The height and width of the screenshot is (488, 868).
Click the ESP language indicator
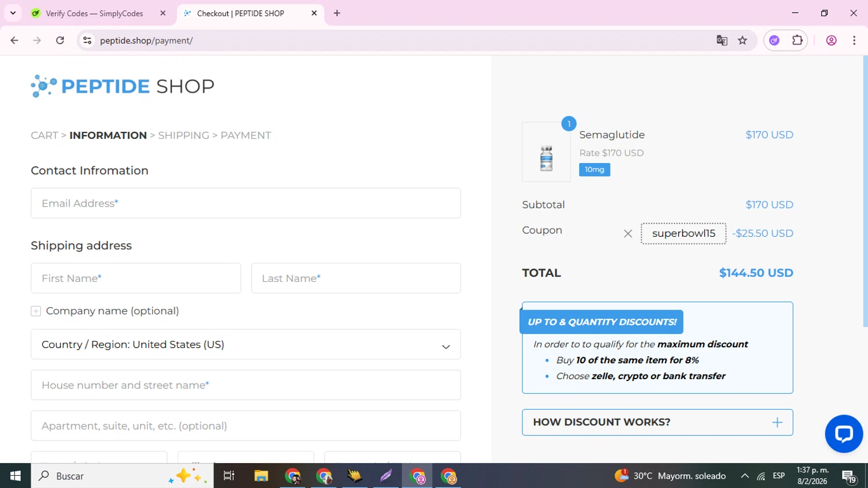[779, 476]
